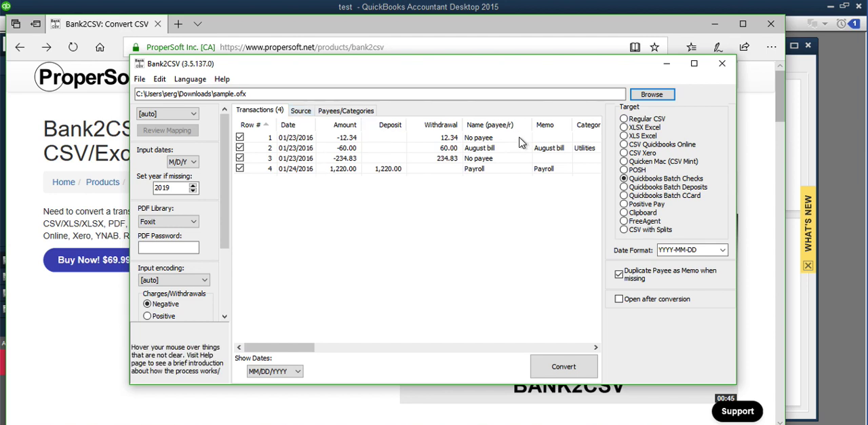Uncheck transaction row 2 checkbox
The image size is (868, 425).
click(x=239, y=148)
